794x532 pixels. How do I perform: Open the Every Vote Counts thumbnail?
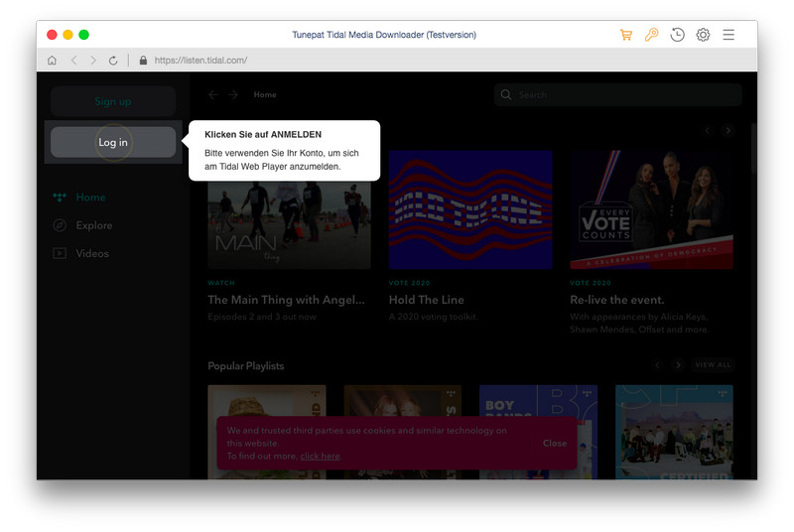click(x=651, y=209)
